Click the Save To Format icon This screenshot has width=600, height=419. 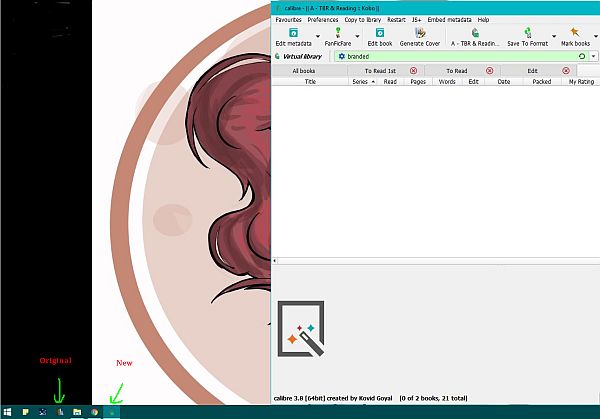coord(527,33)
